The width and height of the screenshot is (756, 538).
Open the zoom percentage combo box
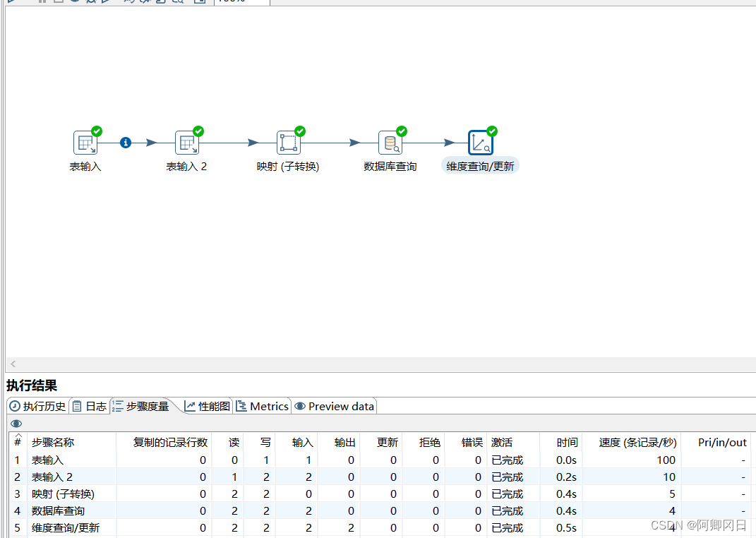[240, 1]
